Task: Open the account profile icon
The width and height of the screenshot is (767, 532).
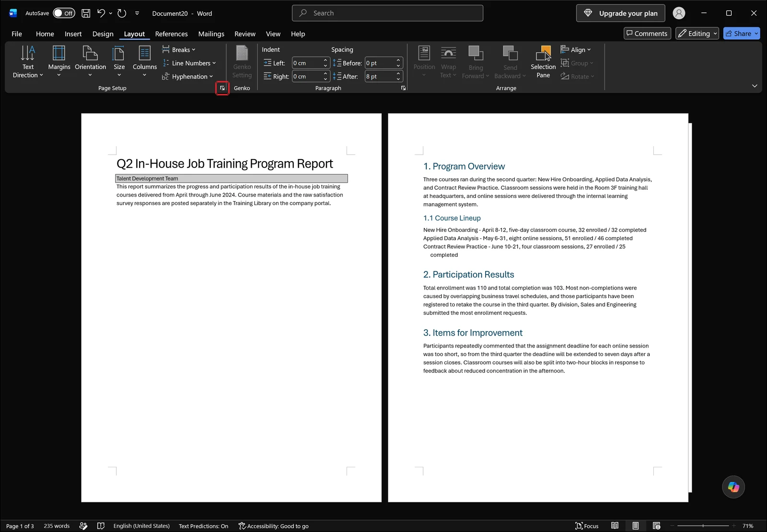Action: coord(679,13)
